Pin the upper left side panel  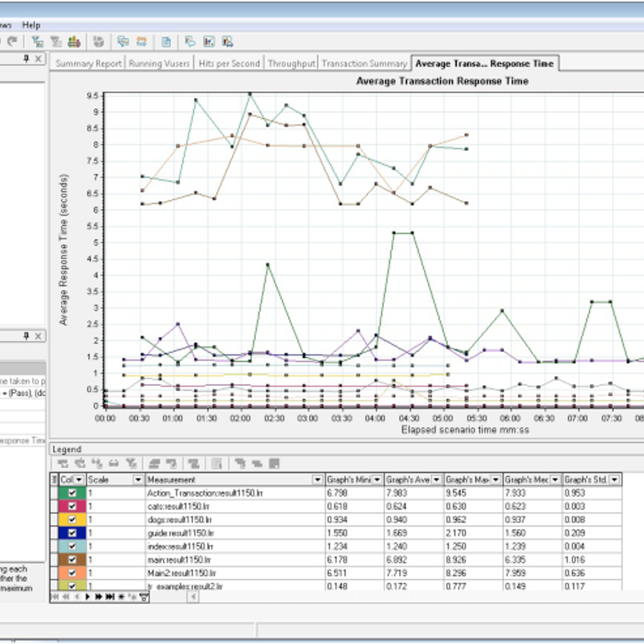pos(26,58)
